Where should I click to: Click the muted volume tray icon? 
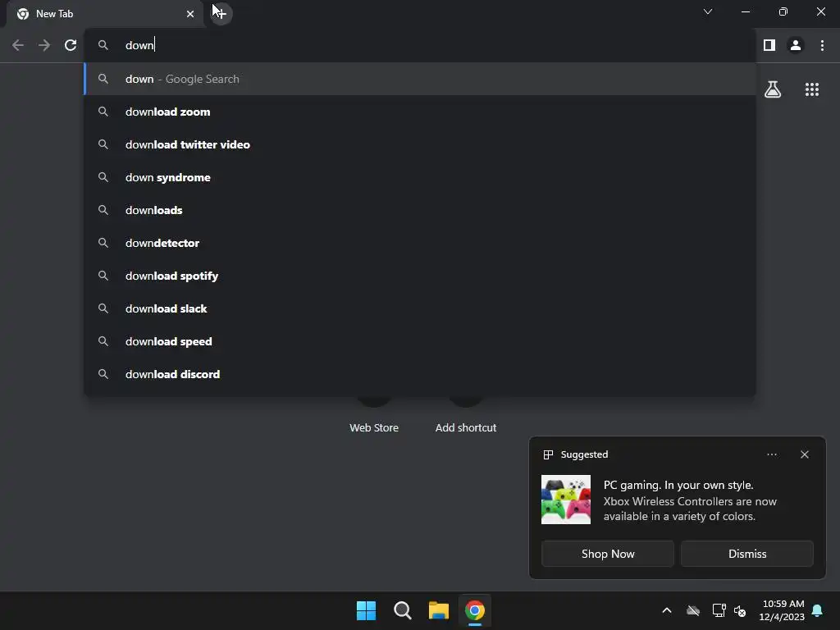(x=740, y=610)
